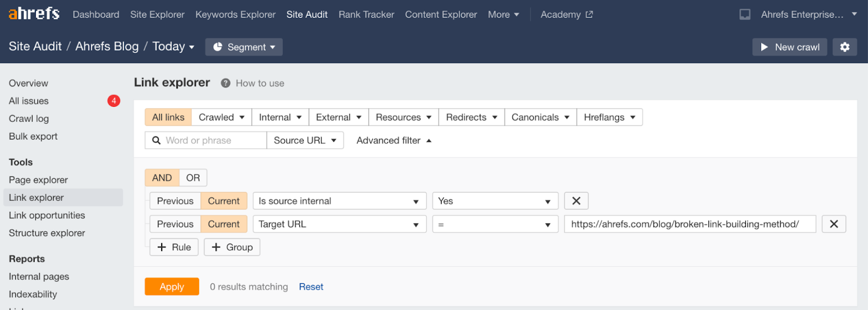This screenshot has height=310, width=868.
Task: Open the Source URL search scope dropdown
Action: click(305, 141)
